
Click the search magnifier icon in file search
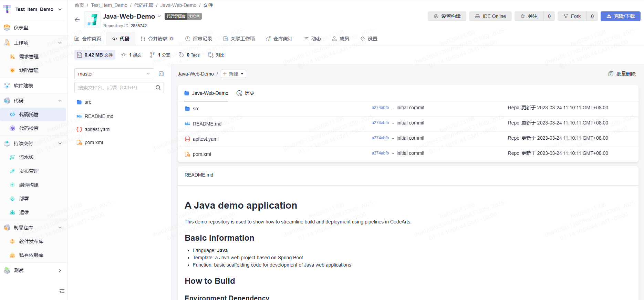(x=158, y=88)
